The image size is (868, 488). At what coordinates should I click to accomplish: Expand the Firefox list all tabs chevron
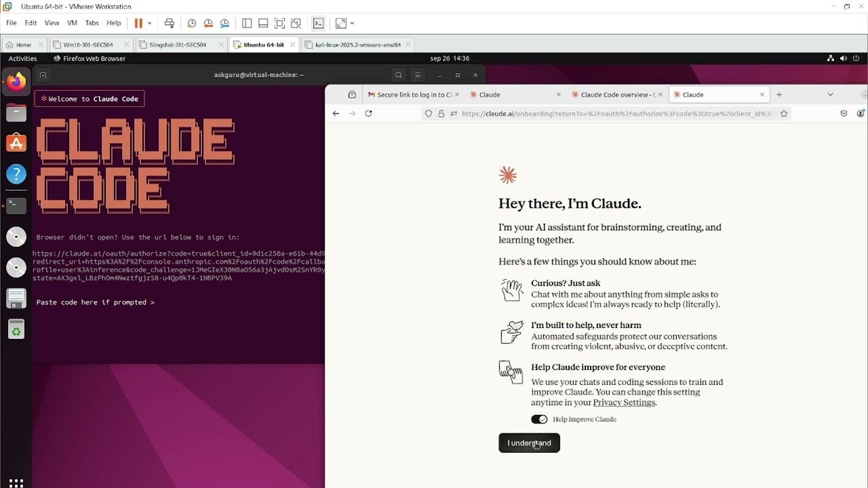point(830,95)
